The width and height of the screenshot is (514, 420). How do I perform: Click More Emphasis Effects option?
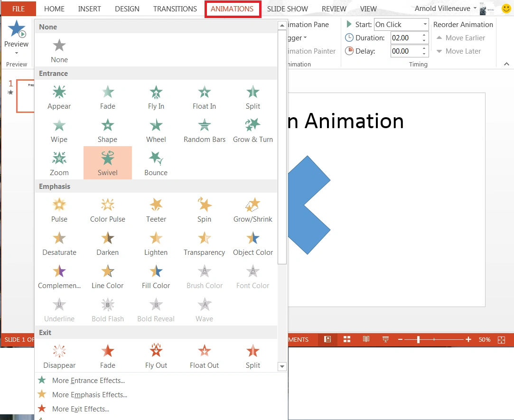pos(89,394)
